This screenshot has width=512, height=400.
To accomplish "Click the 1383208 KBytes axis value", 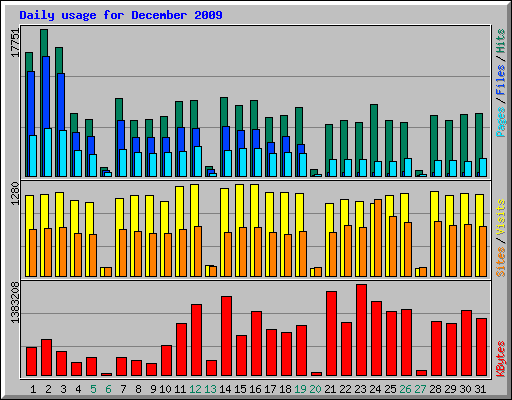I will 16,302.
